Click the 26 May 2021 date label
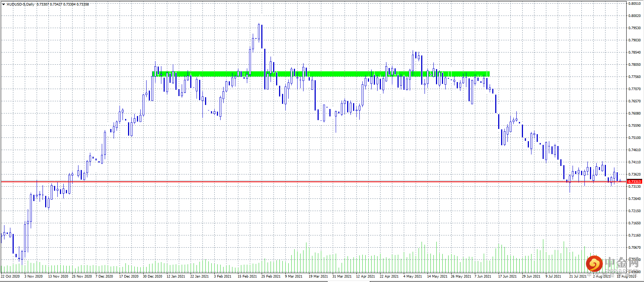 [461, 276]
